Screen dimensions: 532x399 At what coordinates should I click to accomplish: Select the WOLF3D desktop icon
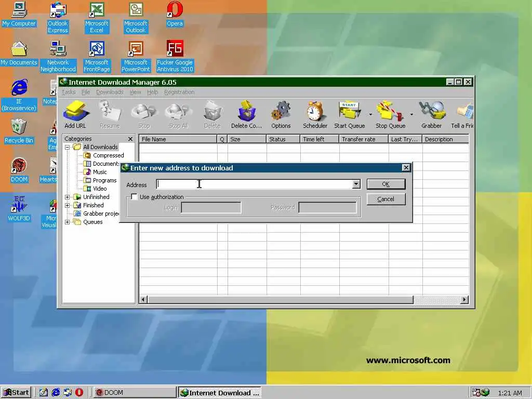[x=19, y=209]
